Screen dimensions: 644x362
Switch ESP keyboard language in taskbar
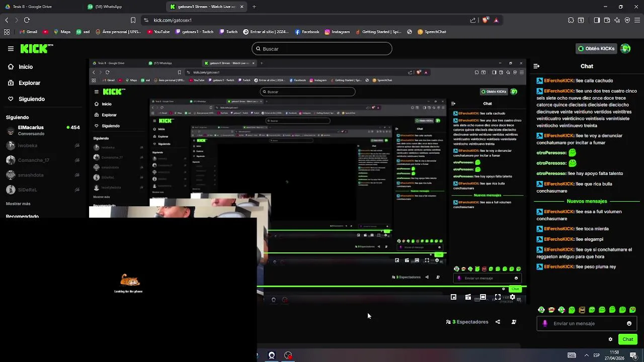click(x=597, y=355)
